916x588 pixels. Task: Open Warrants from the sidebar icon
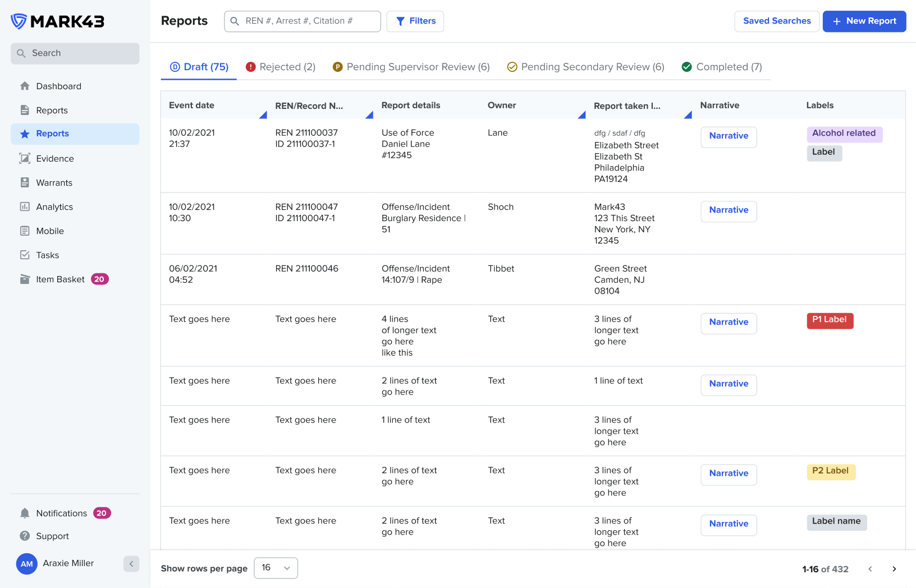tap(25, 182)
